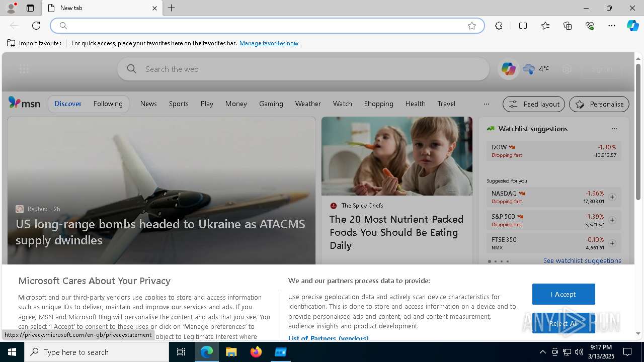Image resolution: width=644 pixels, height=362 pixels.
Task: Toggle split screen view
Action: click(x=523, y=26)
